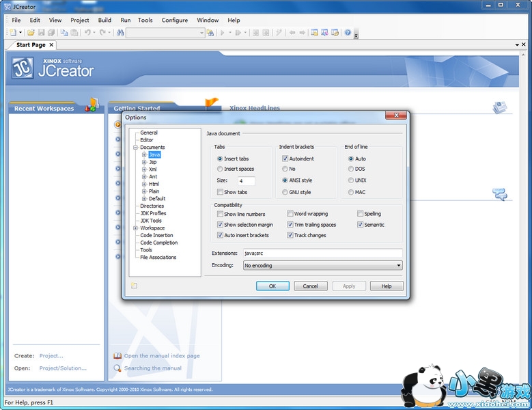Image resolution: width=532 pixels, height=410 pixels.
Task: Click the Save All toolbar icon
Action: pyautogui.click(x=51, y=33)
